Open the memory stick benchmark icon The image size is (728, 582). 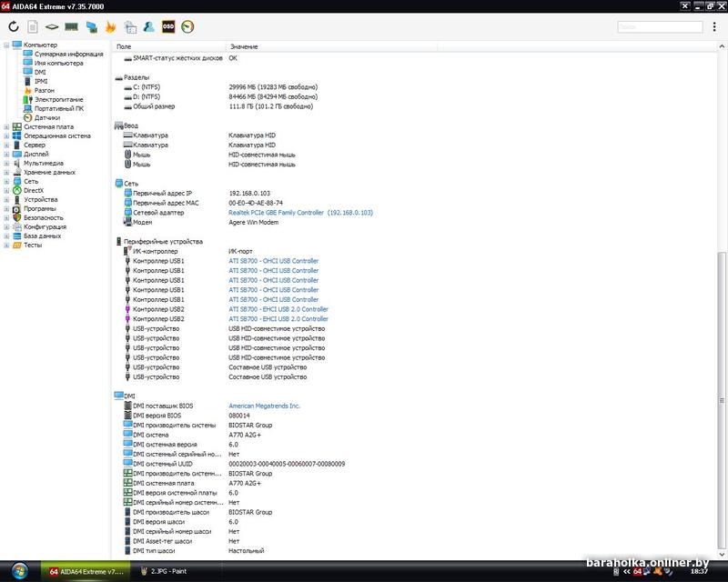tap(71, 27)
